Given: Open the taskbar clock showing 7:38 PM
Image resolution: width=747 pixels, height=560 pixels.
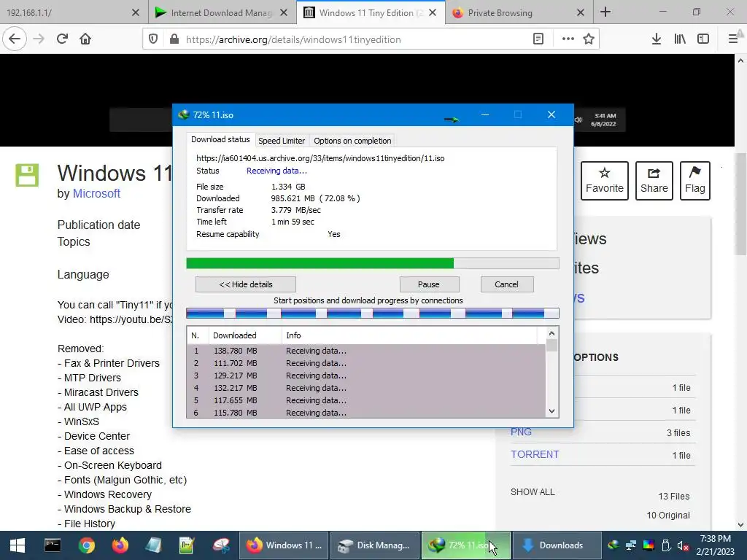Looking at the screenshot, I should (x=715, y=545).
